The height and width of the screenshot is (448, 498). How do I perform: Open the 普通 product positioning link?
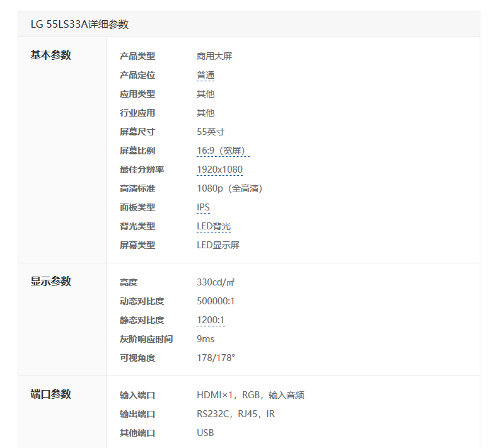click(x=206, y=75)
